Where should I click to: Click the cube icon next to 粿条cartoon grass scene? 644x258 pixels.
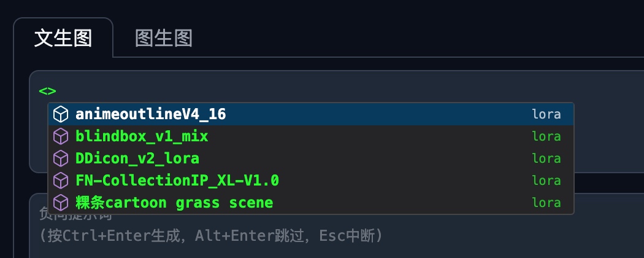click(x=60, y=203)
